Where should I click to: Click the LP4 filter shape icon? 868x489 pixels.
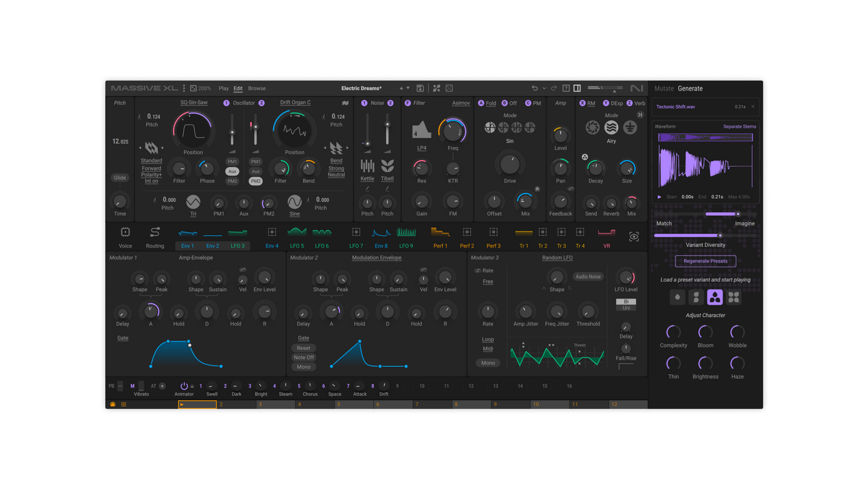tap(422, 129)
